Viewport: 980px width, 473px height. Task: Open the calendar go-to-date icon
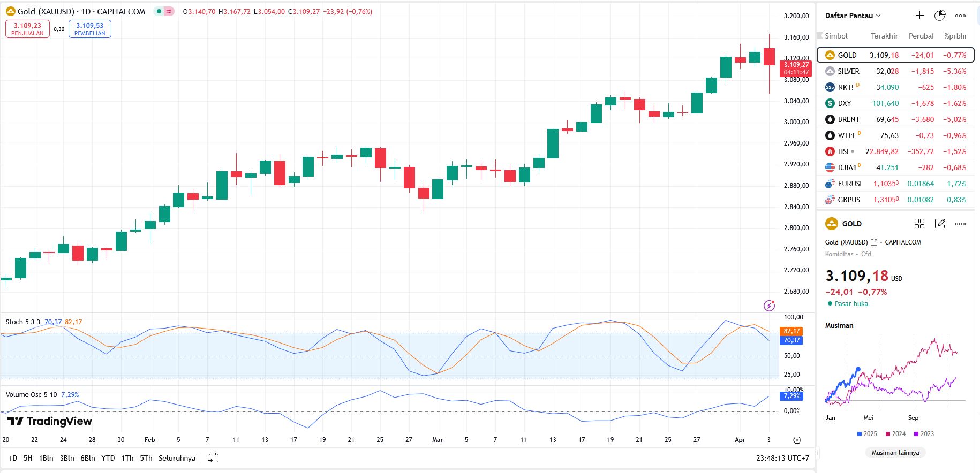[213, 458]
